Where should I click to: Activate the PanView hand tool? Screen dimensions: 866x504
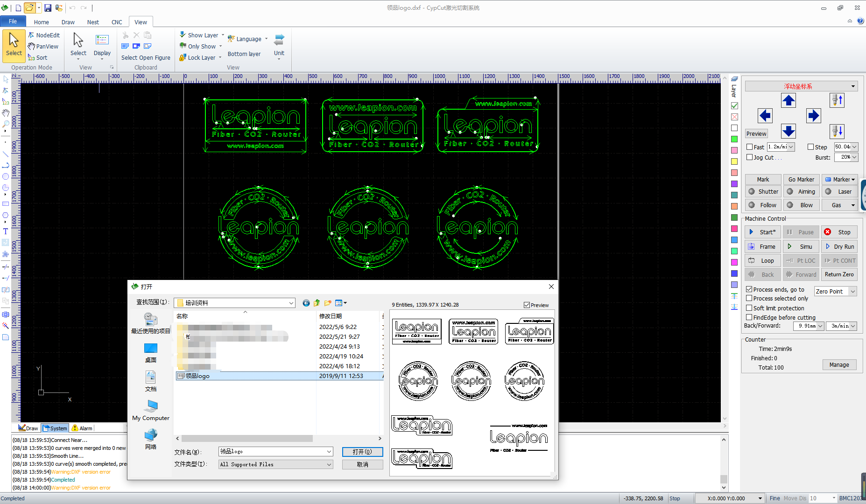(x=43, y=46)
